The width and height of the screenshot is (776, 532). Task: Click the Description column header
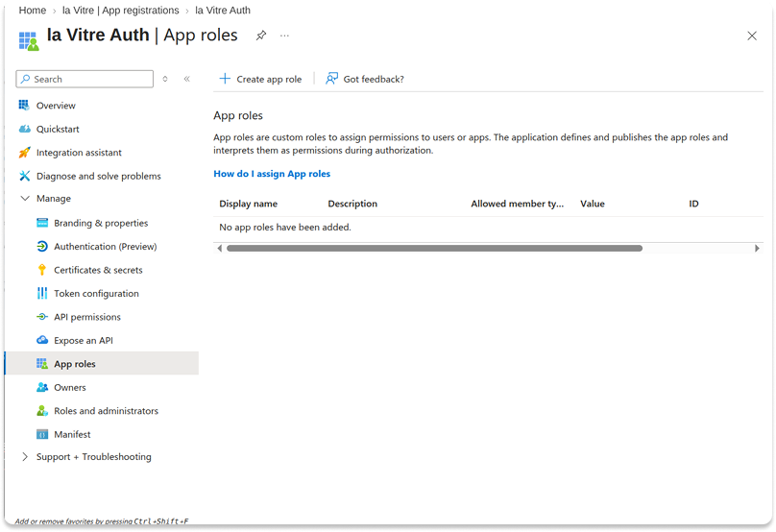click(352, 204)
